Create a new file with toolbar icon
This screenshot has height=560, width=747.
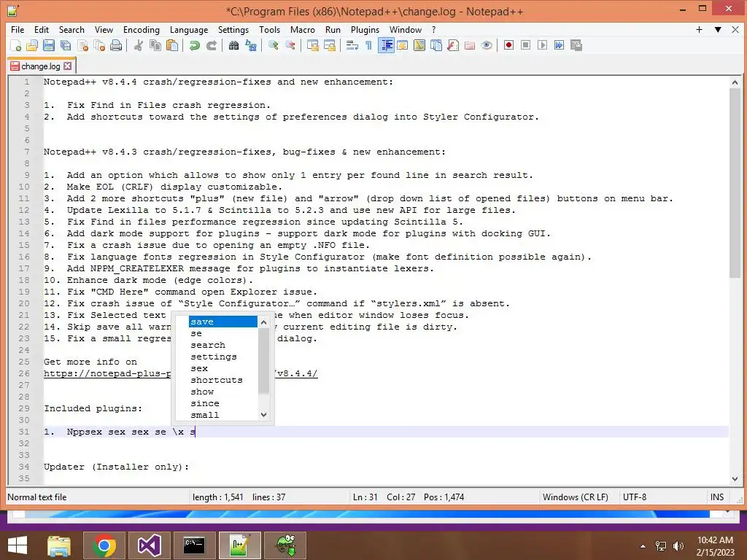(16, 45)
